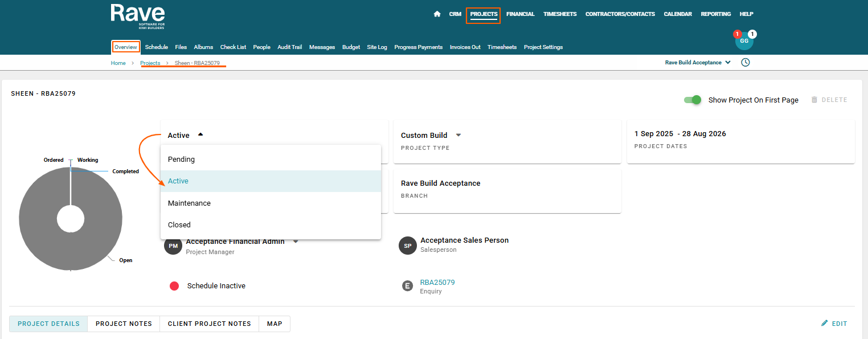Image resolution: width=868 pixels, height=339 pixels.
Task: Click the clock history icon
Action: pyautogui.click(x=746, y=63)
